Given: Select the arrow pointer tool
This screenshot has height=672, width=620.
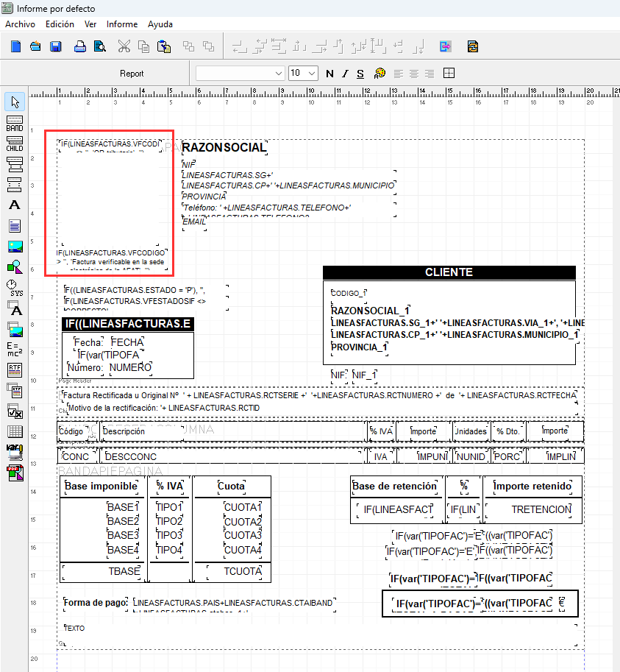Looking at the screenshot, I should pos(15,102).
